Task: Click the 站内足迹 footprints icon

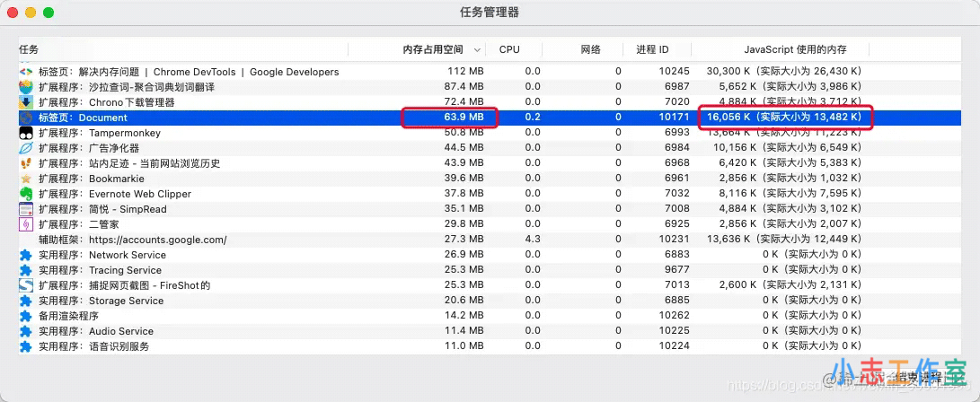Action: click(26, 163)
